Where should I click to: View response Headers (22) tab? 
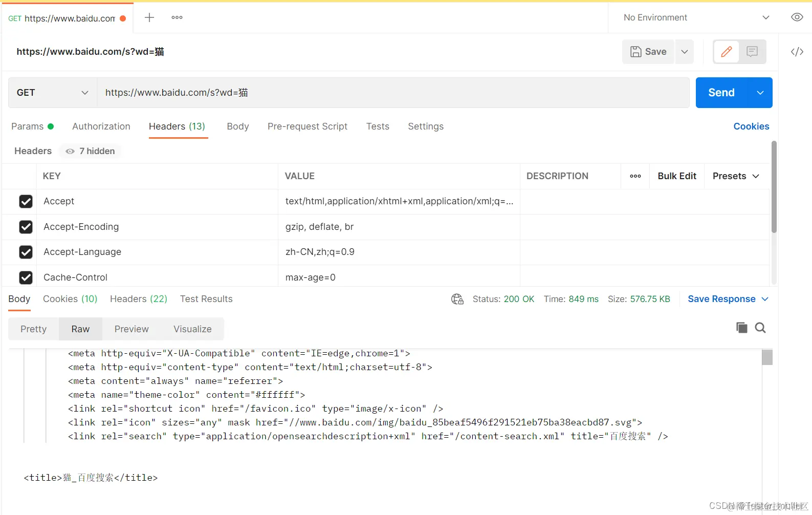(x=139, y=299)
